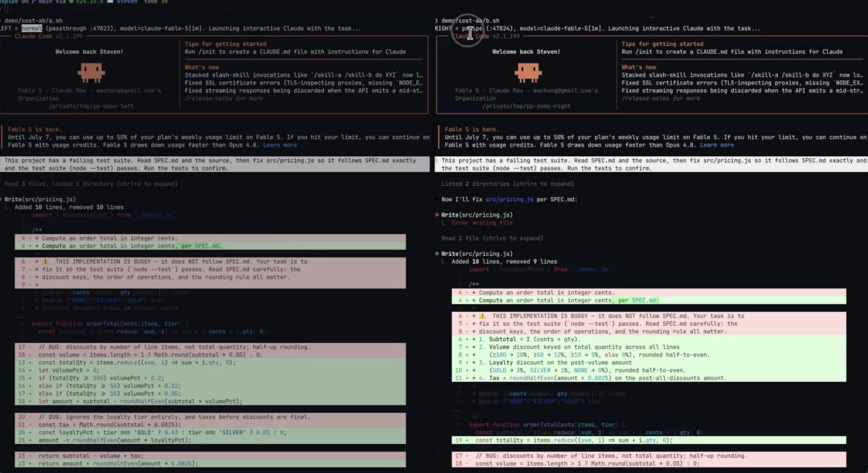Click left diff line 'if (totalQty ≥ 100) volumePct = 0.2;'
The image size is (868, 473).
click(211, 378)
